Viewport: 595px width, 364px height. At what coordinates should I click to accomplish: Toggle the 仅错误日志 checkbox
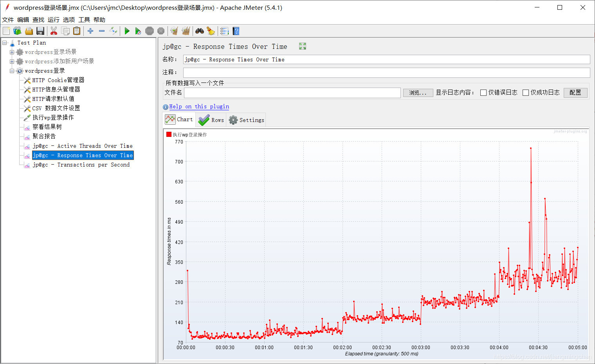[x=483, y=93]
